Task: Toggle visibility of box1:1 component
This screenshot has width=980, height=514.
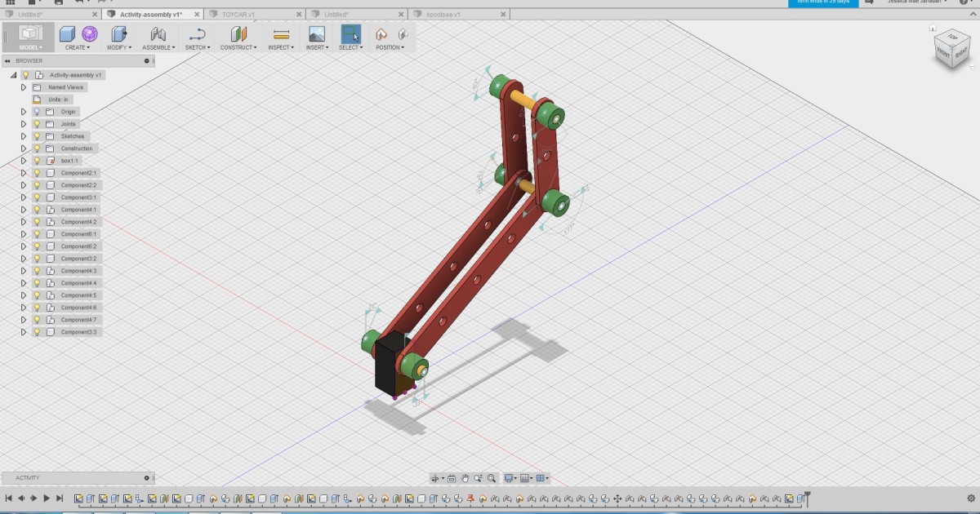Action: pos(36,160)
